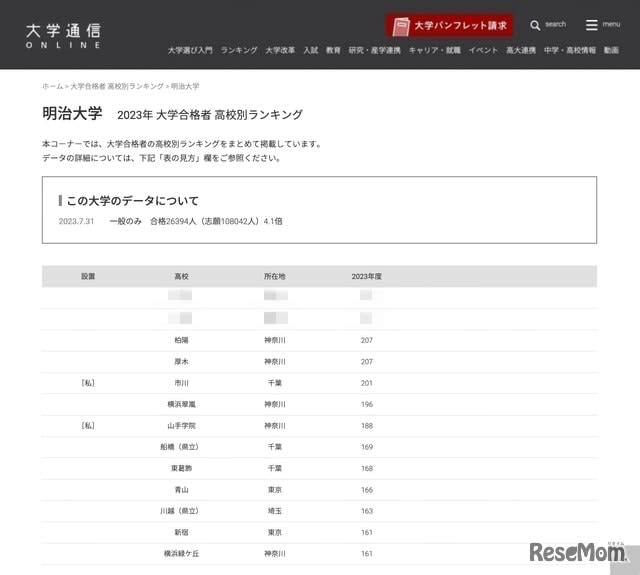
Task: Click the 厚木 school name
Action: 182,362
